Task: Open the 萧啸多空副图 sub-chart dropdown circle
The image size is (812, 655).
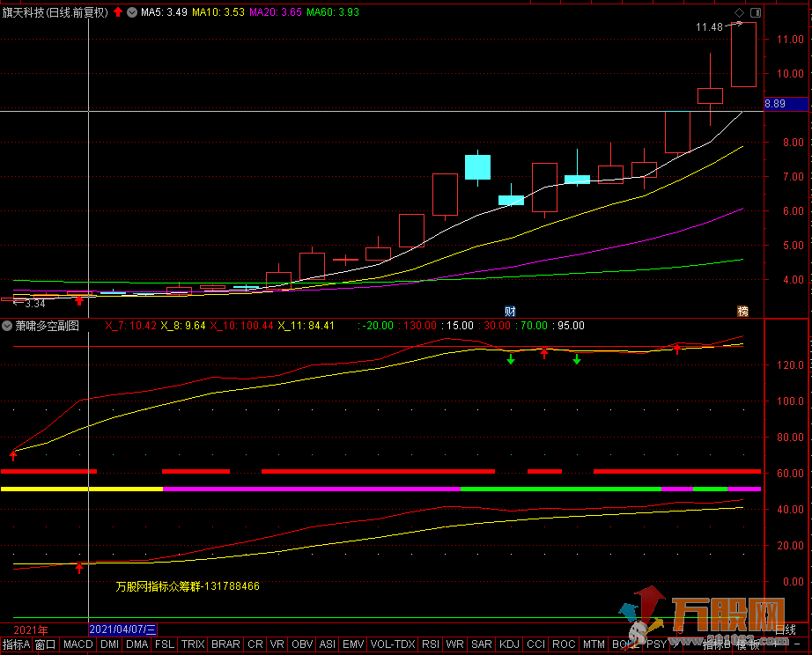Action: click(7, 326)
